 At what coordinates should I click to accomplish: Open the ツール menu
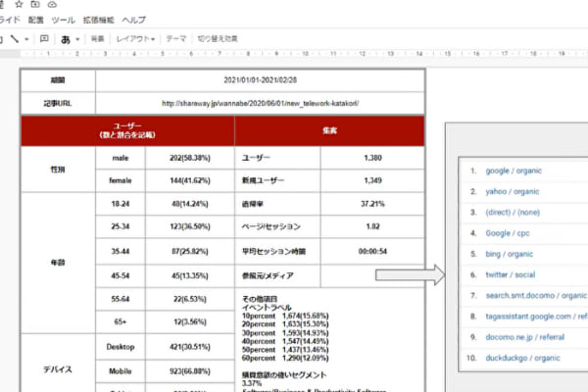pyautogui.click(x=63, y=20)
